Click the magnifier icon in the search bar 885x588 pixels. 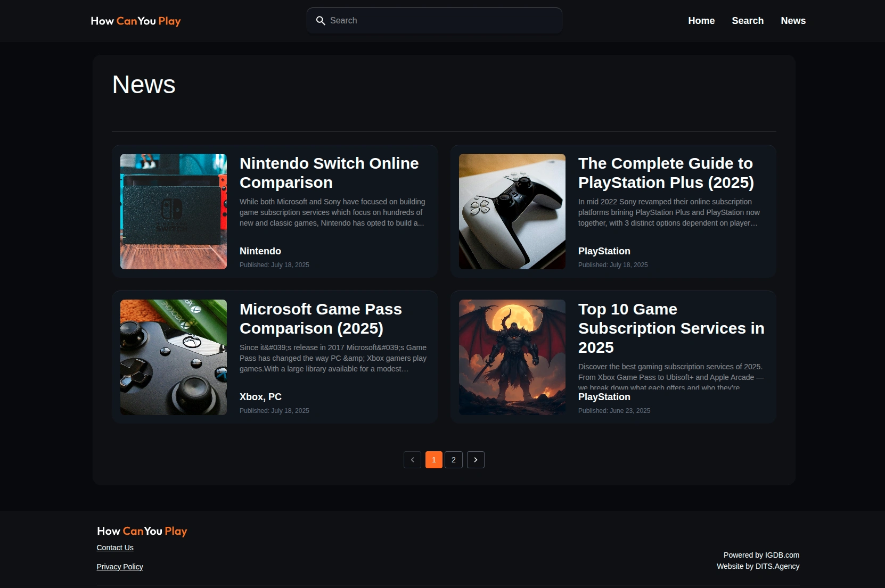pos(321,21)
